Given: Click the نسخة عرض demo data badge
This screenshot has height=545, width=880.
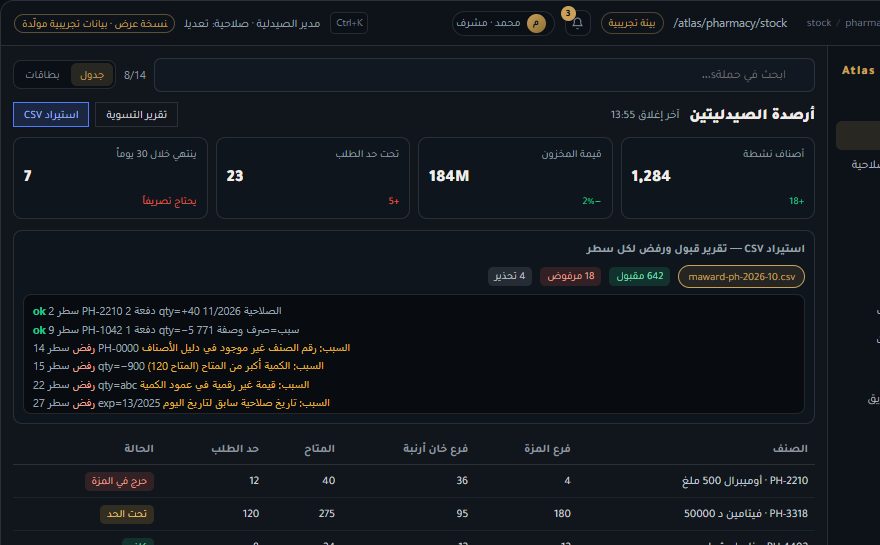Looking at the screenshot, I should point(94,24).
